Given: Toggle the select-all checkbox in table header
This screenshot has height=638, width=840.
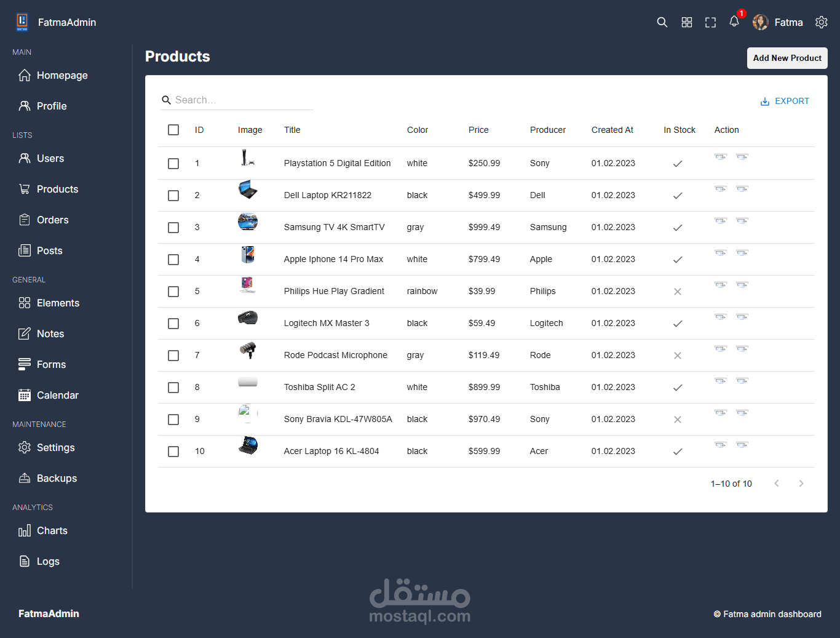Looking at the screenshot, I should [x=173, y=130].
